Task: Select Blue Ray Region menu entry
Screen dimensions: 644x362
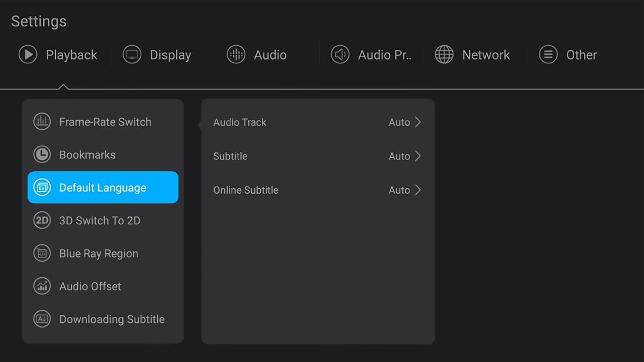Action: click(99, 254)
